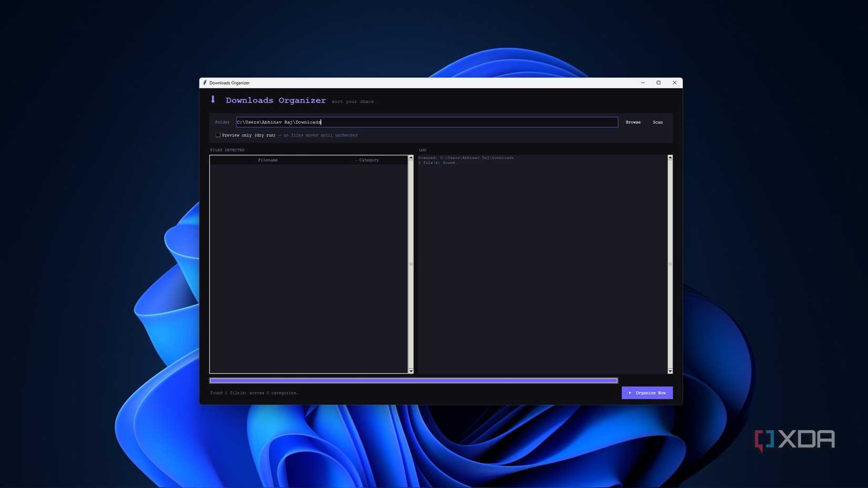Enable the Preview only (dry run) checkbox
868x488 pixels.
pos(218,135)
